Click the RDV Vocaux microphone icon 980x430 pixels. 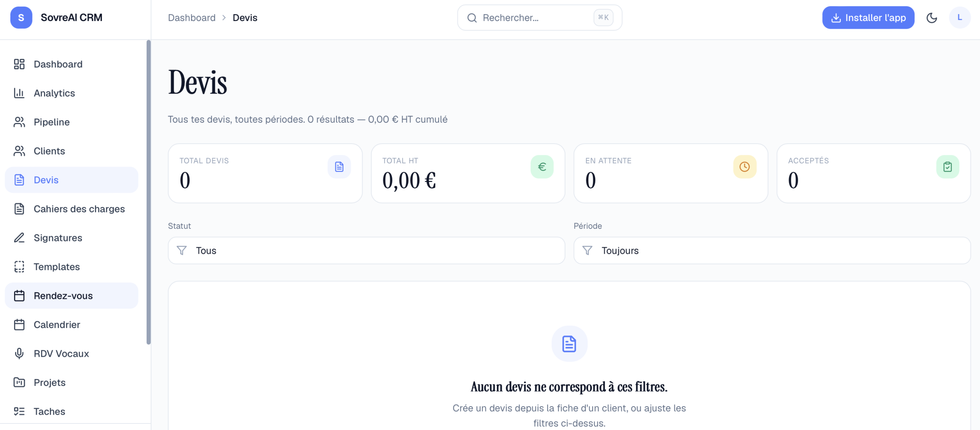click(x=19, y=353)
